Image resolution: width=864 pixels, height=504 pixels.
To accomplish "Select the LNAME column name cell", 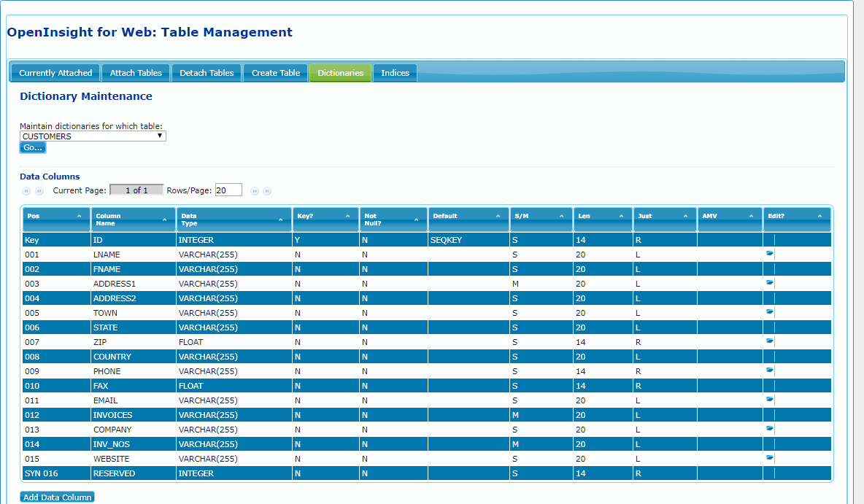I will (134, 255).
